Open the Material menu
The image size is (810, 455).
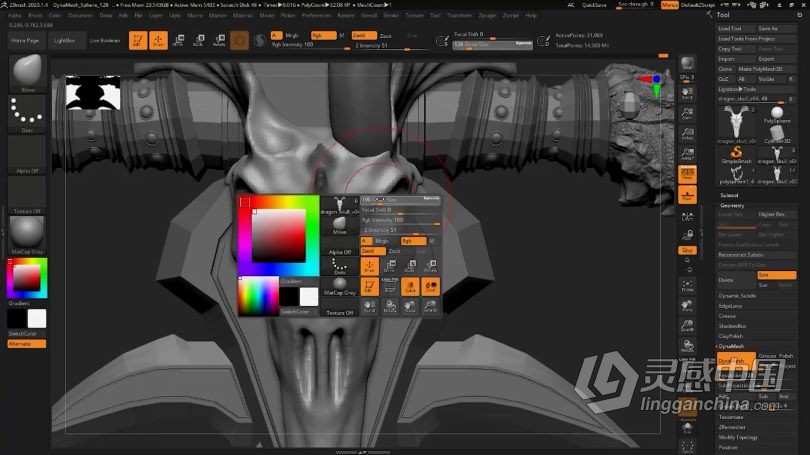point(243,15)
